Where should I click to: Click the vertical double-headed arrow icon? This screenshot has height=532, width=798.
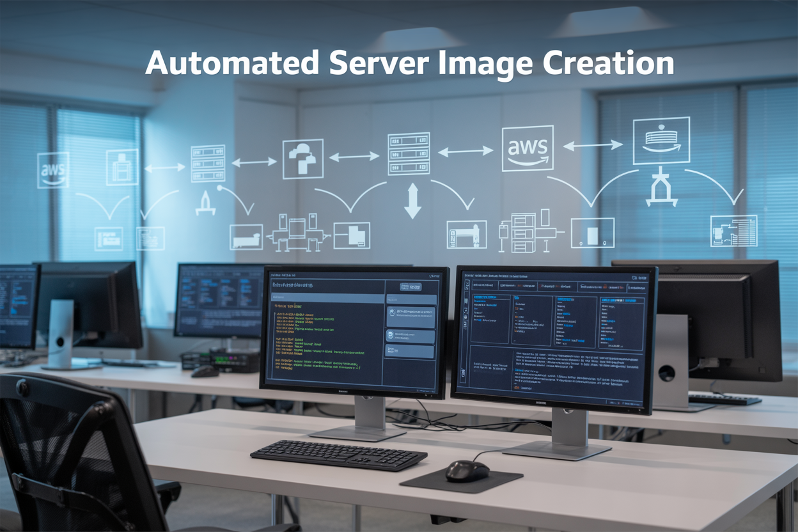click(412, 201)
